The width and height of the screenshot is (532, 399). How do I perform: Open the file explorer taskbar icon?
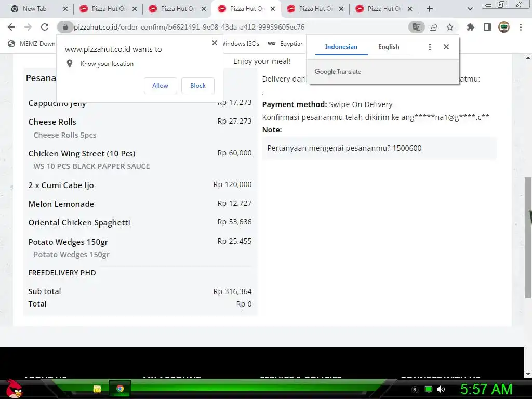[97, 389]
